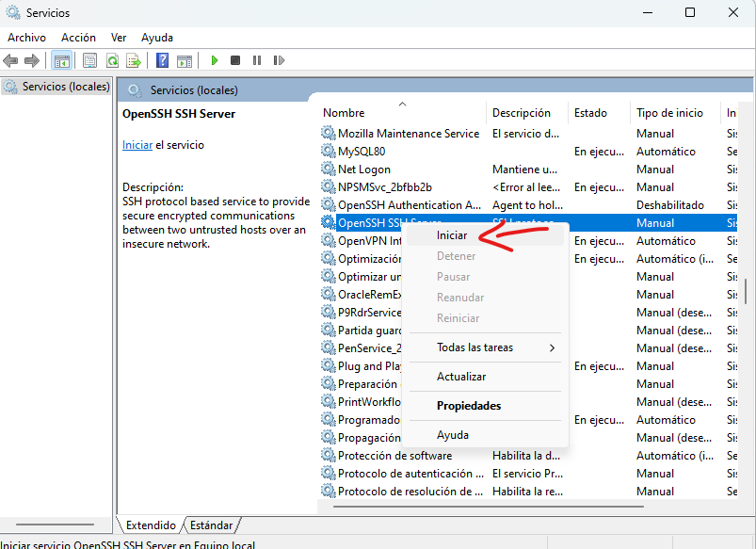This screenshot has width=756, height=549.
Task: Select OpenSSH Authentication Agent service row
Action: click(x=529, y=204)
